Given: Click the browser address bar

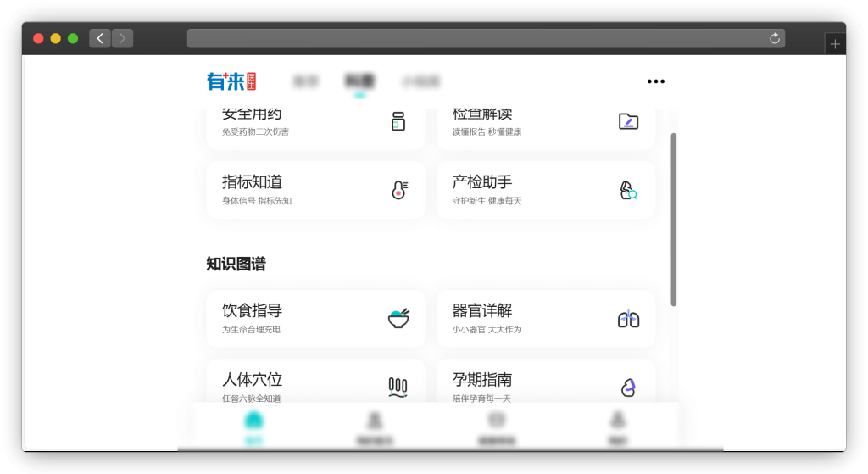Looking at the screenshot, I should tap(486, 38).
